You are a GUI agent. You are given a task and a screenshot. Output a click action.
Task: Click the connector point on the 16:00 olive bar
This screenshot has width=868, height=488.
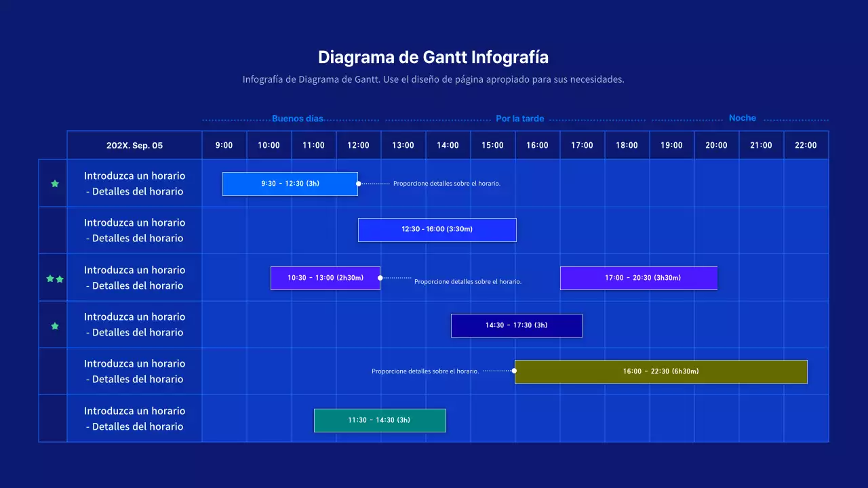[x=514, y=371]
